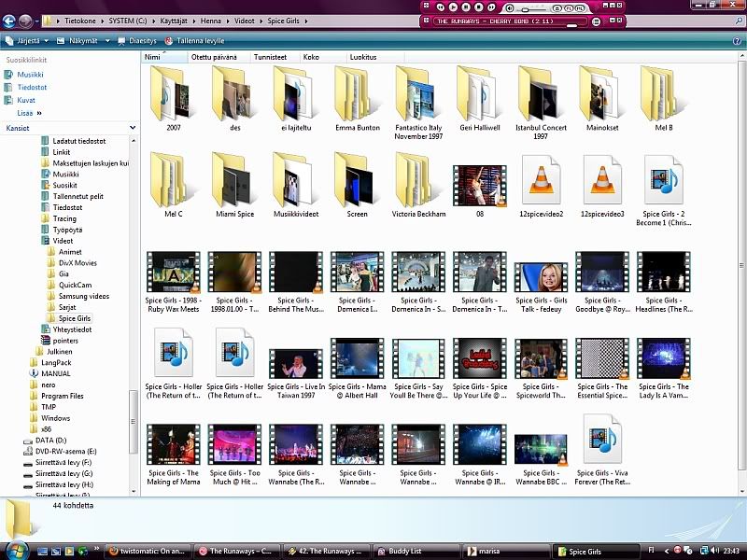
Task: Click the Tunnisteet column header
Action: (x=275, y=57)
